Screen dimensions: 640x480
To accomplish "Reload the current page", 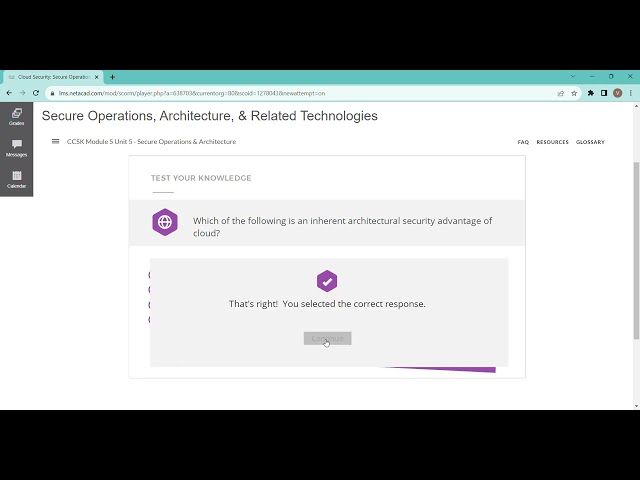I will click(x=36, y=93).
